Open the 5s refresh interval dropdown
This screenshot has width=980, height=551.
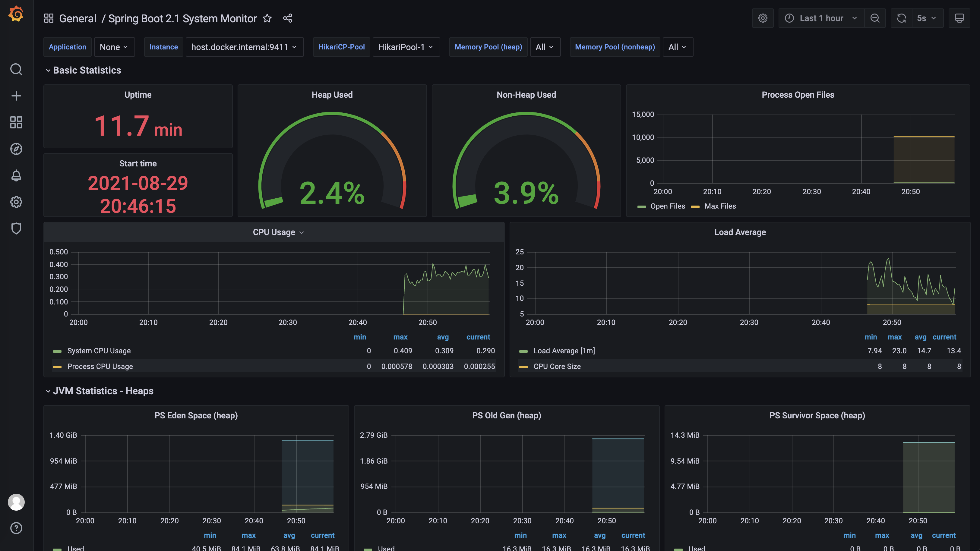(x=927, y=18)
